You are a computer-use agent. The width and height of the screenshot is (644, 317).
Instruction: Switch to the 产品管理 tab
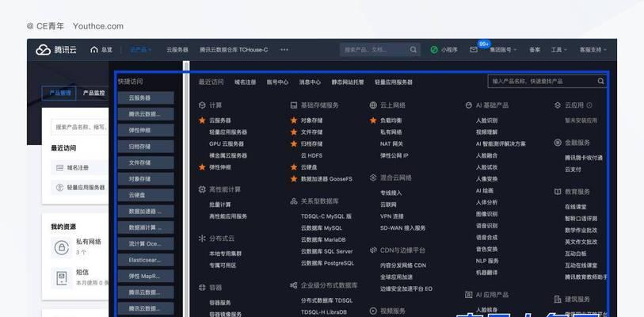[59, 93]
